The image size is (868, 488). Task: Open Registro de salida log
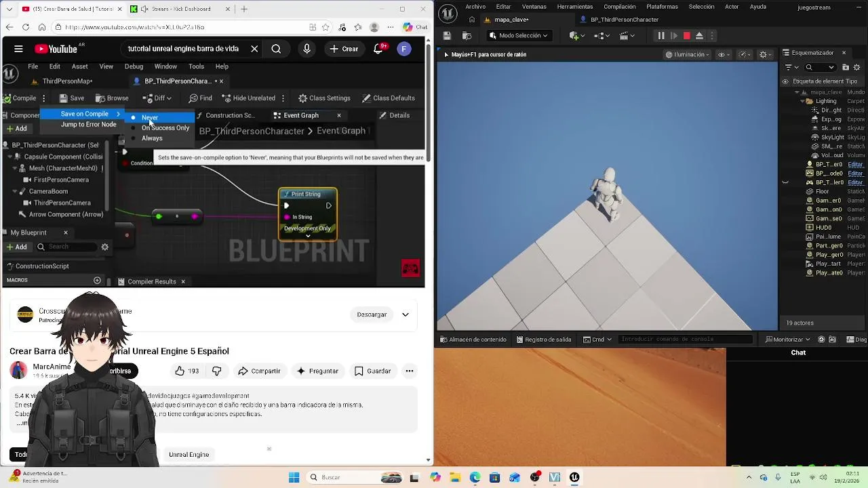coord(544,340)
